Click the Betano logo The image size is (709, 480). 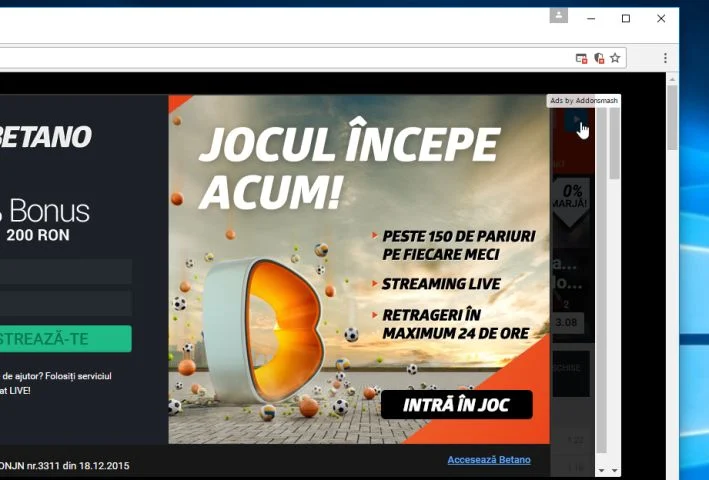(46, 136)
